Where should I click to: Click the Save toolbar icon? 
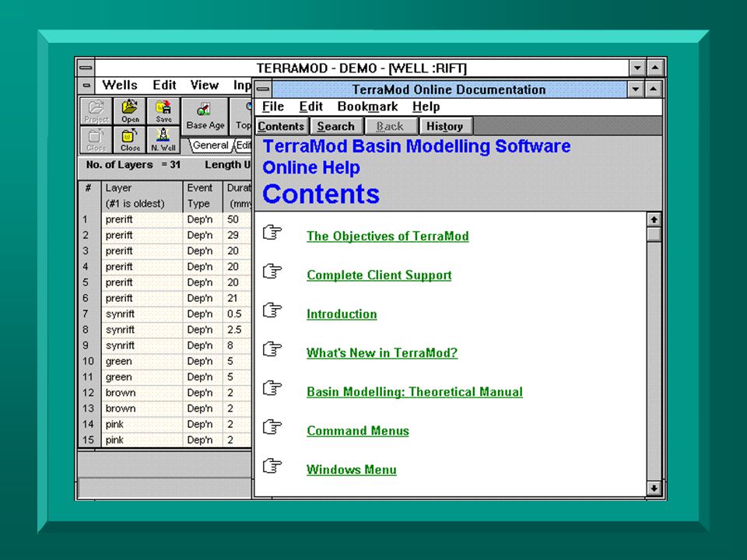[x=163, y=111]
